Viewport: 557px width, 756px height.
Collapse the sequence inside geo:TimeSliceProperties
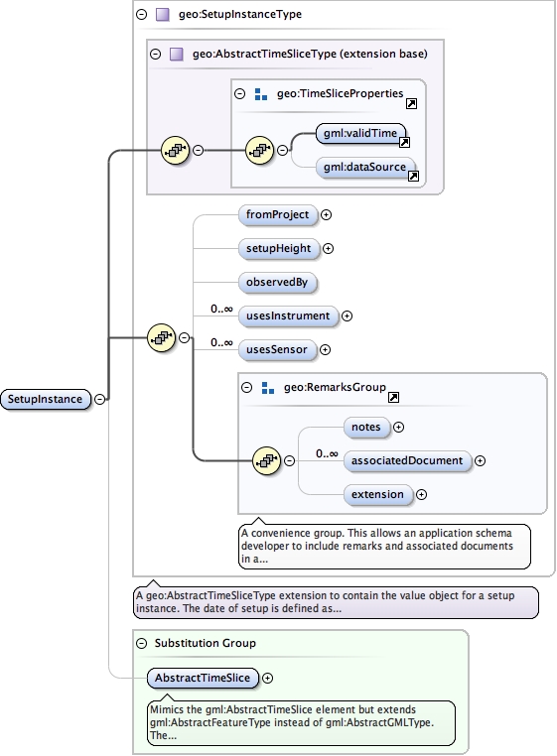283,151
